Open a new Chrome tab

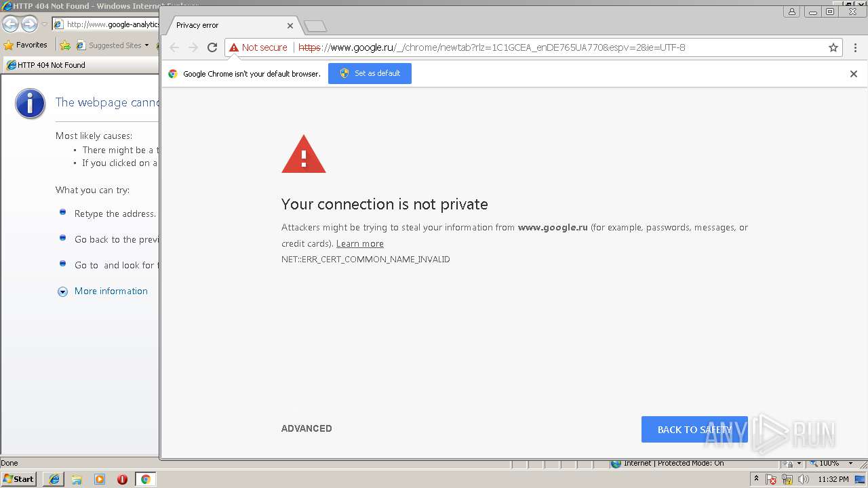click(315, 26)
